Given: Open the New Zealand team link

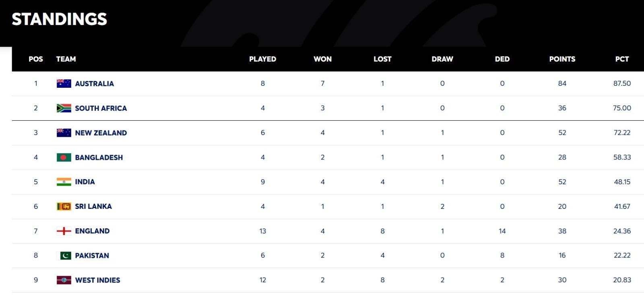Looking at the screenshot, I should tap(101, 133).
